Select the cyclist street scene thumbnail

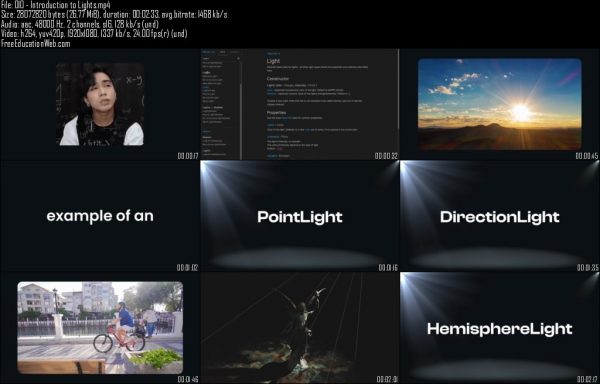click(100, 328)
